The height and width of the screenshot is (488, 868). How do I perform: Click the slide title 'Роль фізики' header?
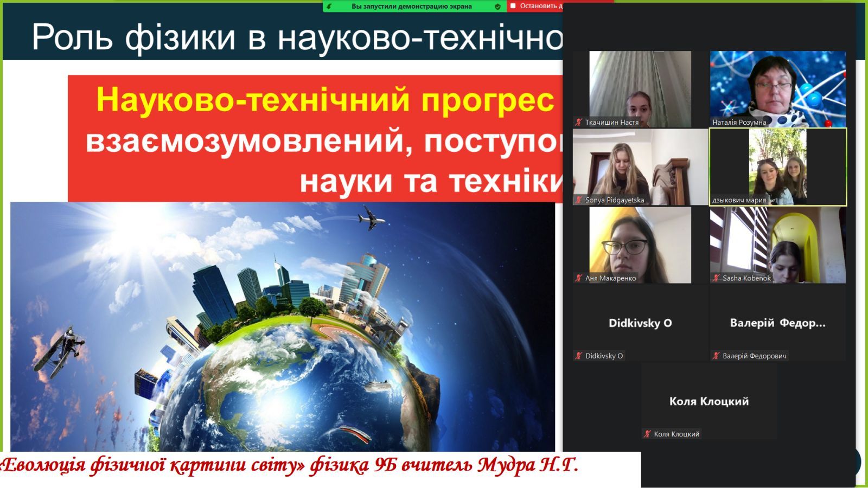pyautogui.click(x=293, y=37)
